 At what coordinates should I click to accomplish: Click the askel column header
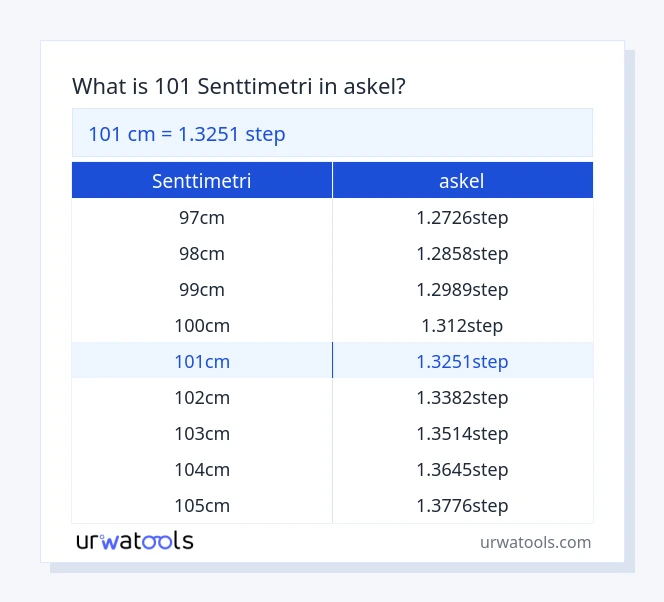[462, 181]
